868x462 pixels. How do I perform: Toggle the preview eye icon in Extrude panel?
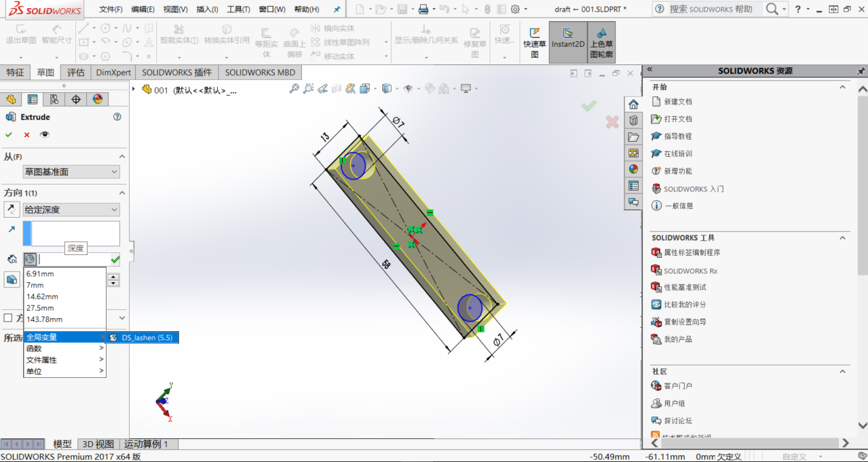coord(45,134)
